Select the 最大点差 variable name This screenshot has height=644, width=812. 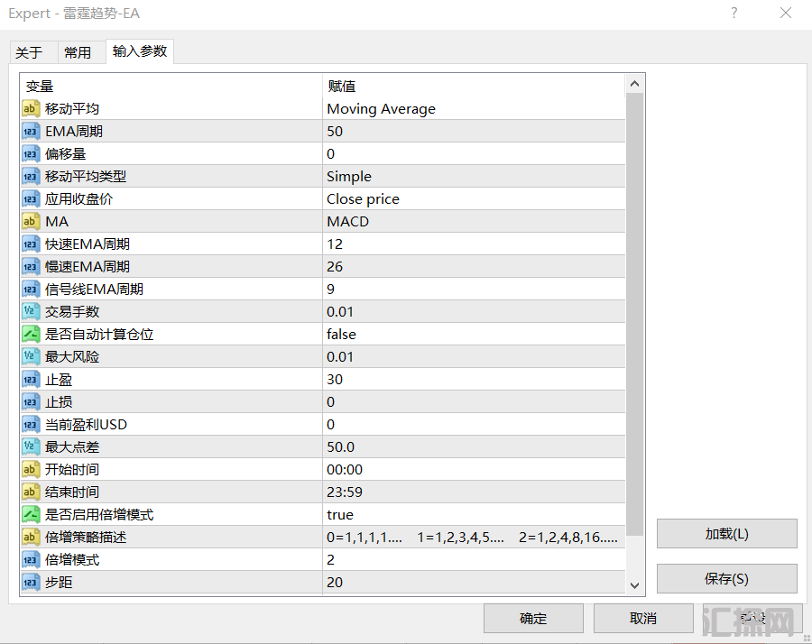[x=72, y=446]
